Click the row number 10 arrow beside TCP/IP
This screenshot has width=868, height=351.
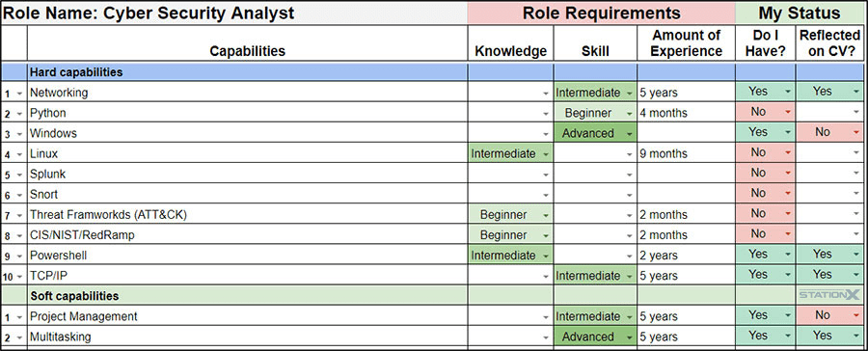20,276
